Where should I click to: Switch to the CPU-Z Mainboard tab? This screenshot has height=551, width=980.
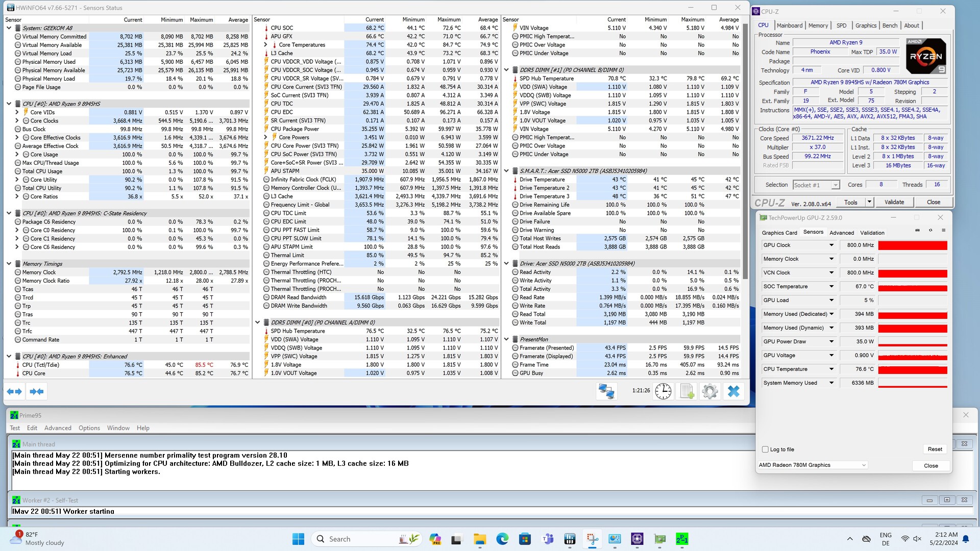[789, 26]
